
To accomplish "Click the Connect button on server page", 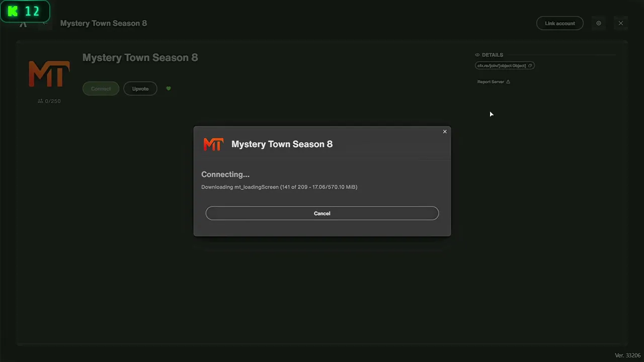I will [x=101, y=88].
